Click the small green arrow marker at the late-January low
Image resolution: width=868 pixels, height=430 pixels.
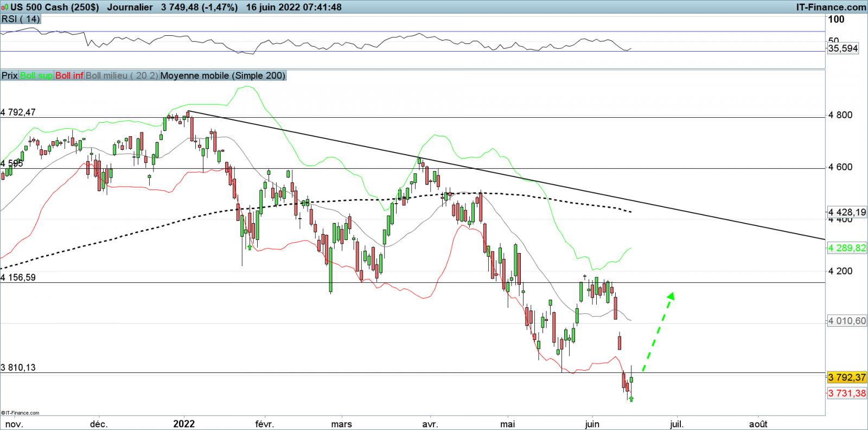[250, 247]
